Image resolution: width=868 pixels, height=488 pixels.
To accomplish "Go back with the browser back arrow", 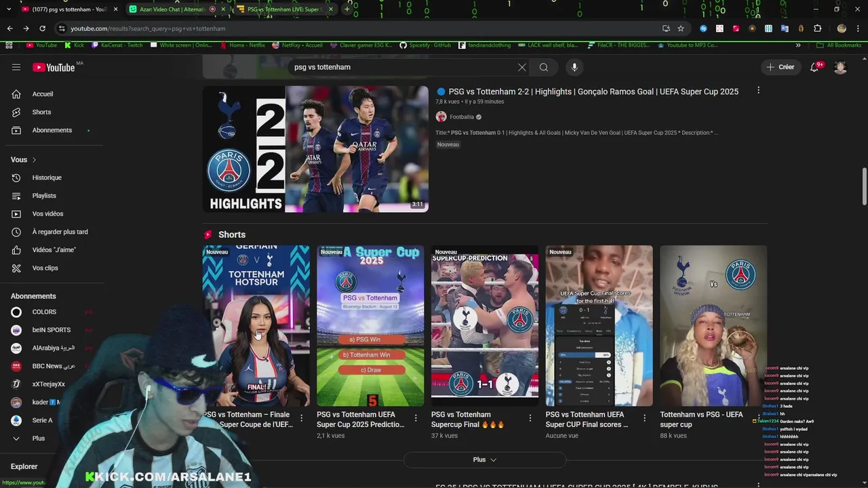I will pyautogui.click(x=9, y=28).
